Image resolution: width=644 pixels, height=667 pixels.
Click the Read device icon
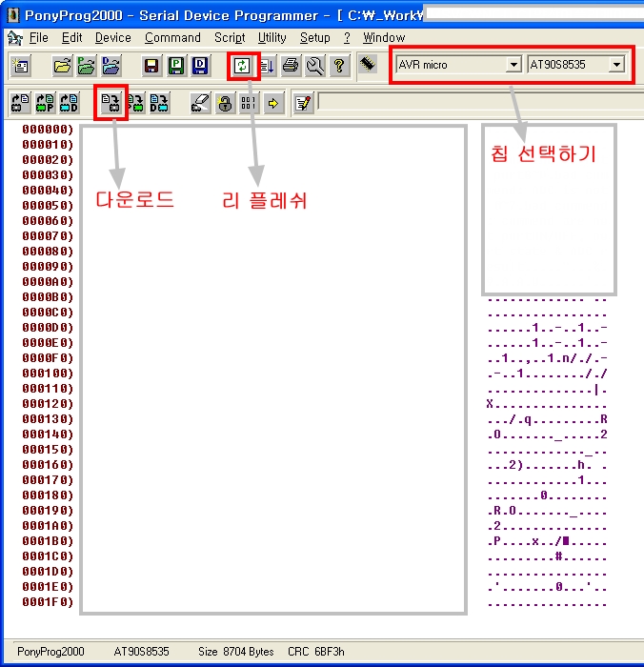coord(20,103)
